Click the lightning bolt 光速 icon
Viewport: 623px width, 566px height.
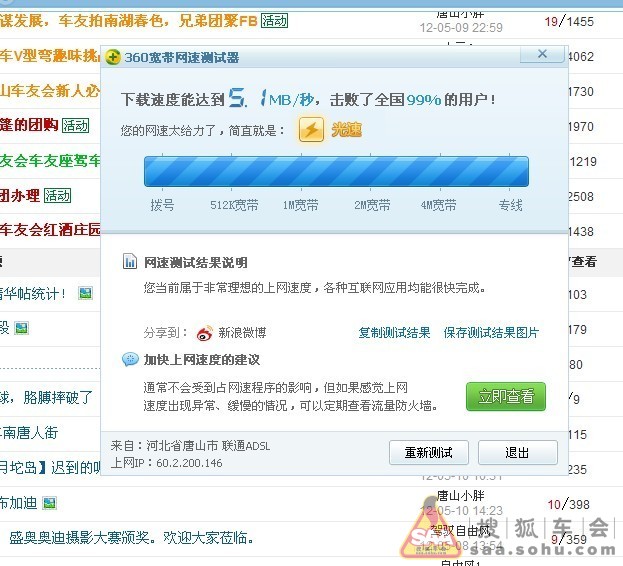coord(311,129)
